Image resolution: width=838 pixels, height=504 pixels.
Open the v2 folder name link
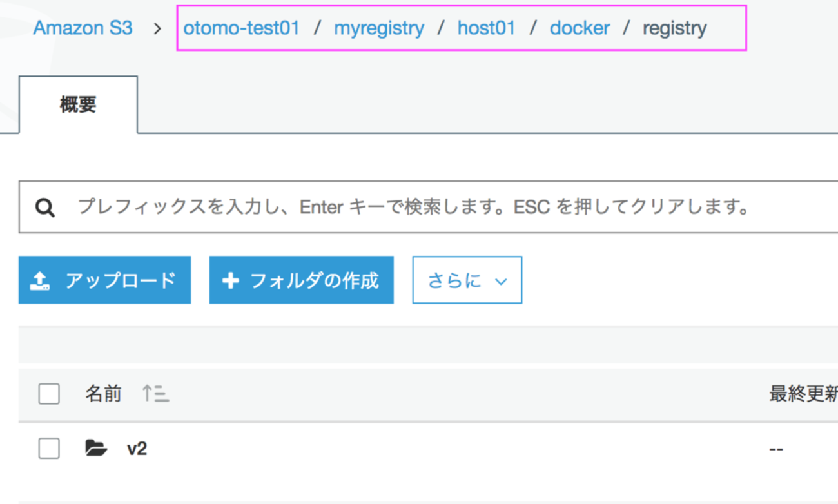point(137,448)
